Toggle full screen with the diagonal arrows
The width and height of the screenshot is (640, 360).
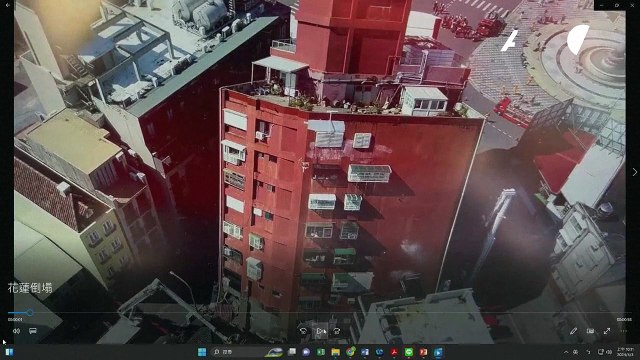point(607,331)
